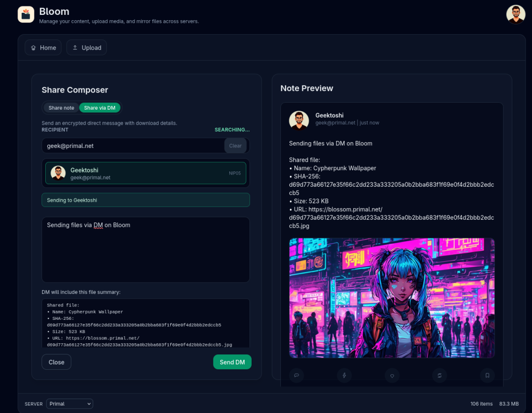Viewport: 532px width, 413px height.
Task: Click "DM will include this file summary:" label
Action: (81, 292)
